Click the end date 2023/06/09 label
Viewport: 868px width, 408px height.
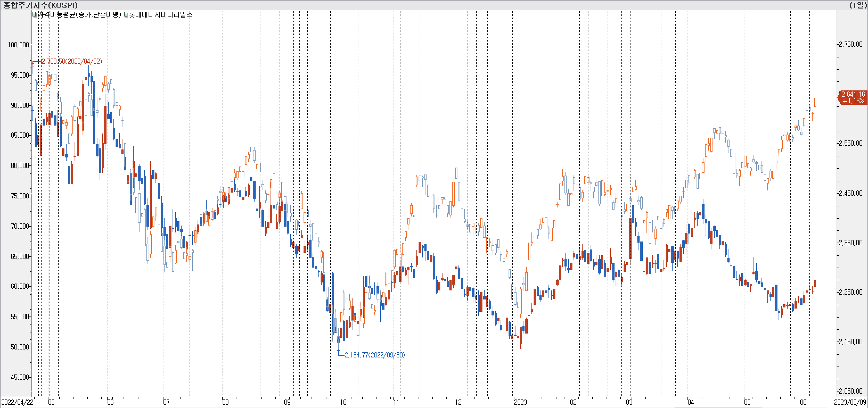pyautogui.click(x=850, y=402)
